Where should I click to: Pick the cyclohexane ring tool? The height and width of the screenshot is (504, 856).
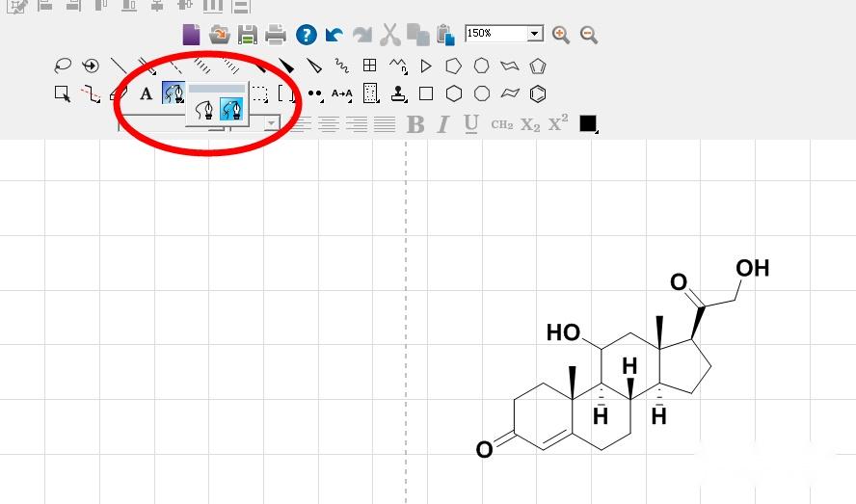(454, 93)
